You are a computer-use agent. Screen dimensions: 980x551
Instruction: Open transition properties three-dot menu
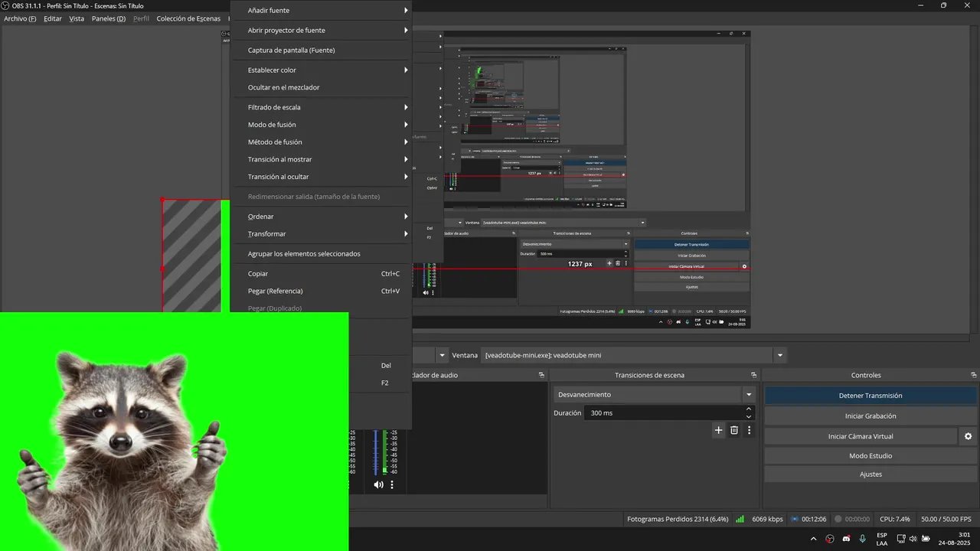(x=749, y=430)
